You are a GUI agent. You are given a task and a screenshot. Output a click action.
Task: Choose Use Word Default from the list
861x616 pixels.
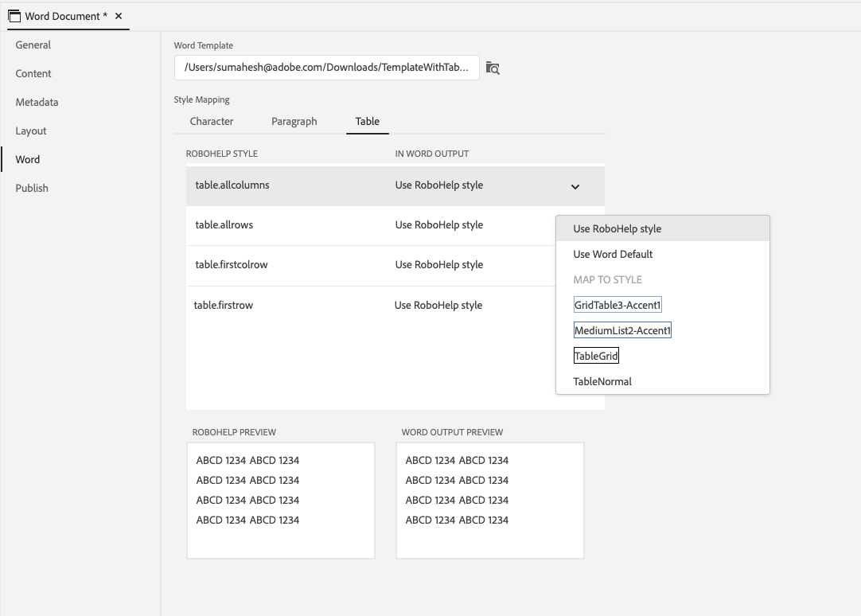[x=613, y=255]
